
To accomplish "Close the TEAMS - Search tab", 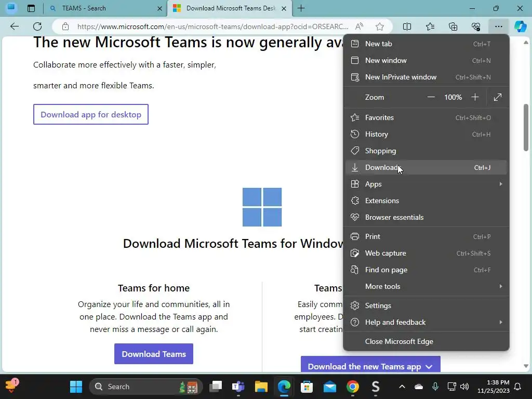I will (160, 8).
